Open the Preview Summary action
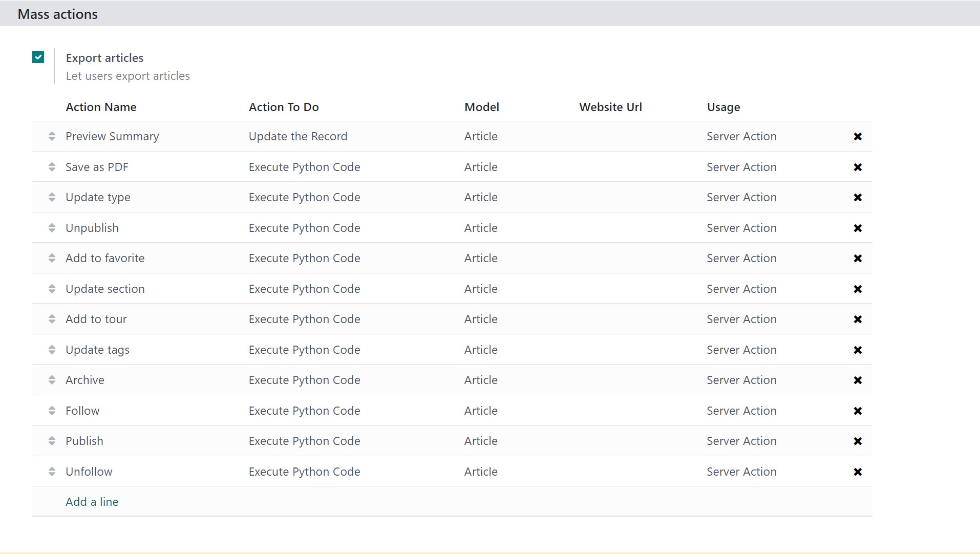Screen dimensions: 980x554 point(112,136)
